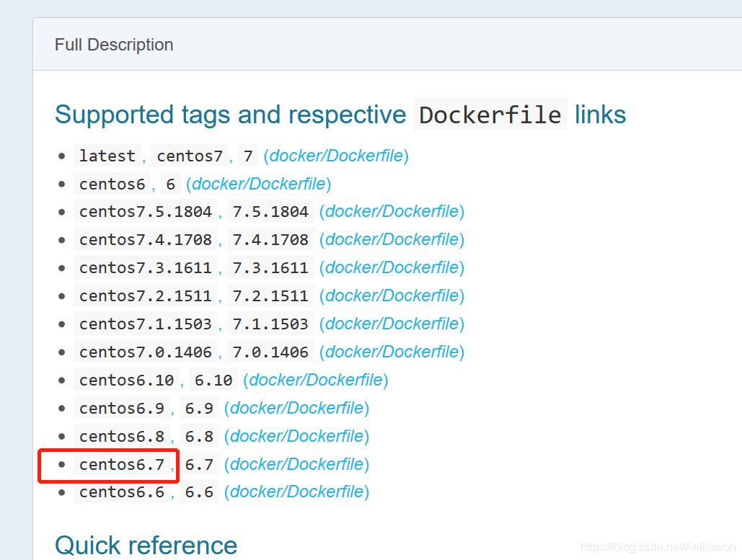This screenshot has width=742, height=560.
Task: Click the '6.6' tag
Action: (199, 492)
